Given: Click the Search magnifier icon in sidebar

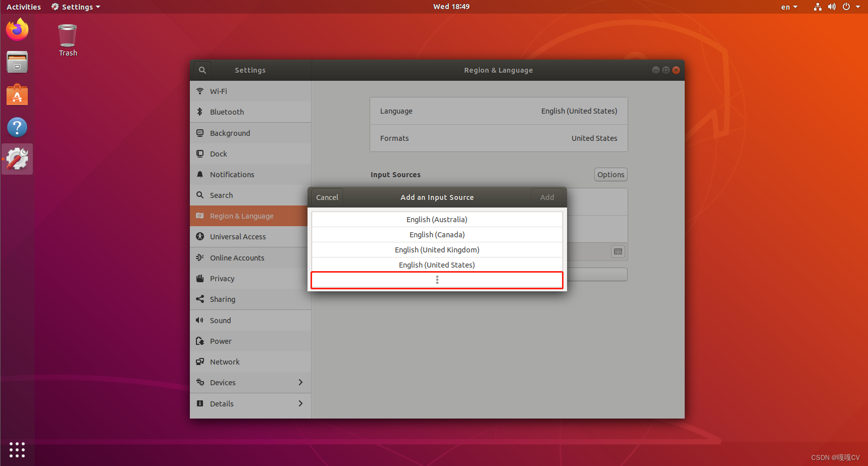Looking at the screenshot, I should pyautogui.click(x=200, y=195).
